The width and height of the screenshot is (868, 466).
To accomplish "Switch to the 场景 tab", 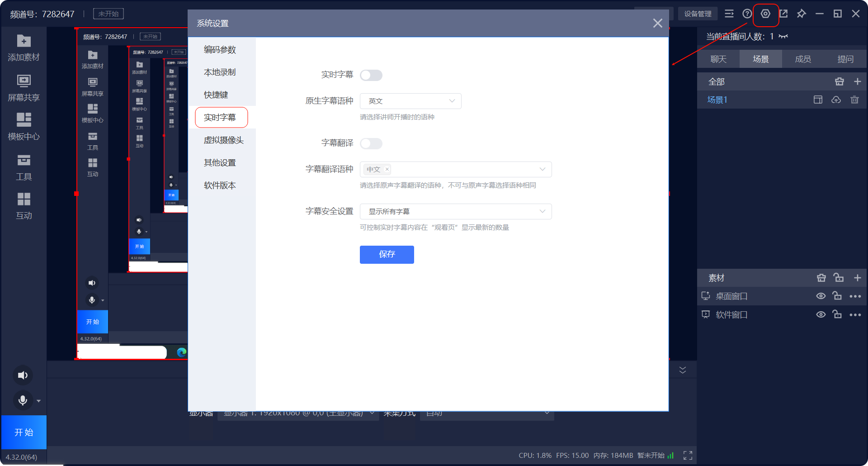I will pyautogui.click(x=761, y=59).
